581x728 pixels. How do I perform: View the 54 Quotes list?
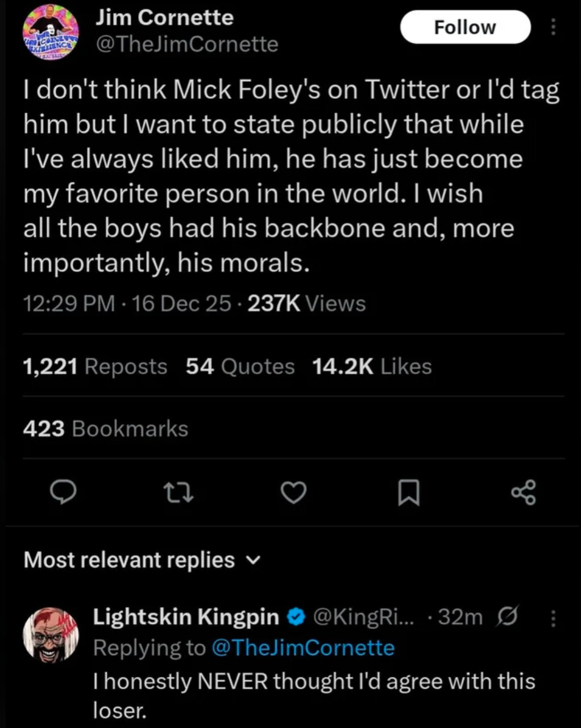point(240,367)
